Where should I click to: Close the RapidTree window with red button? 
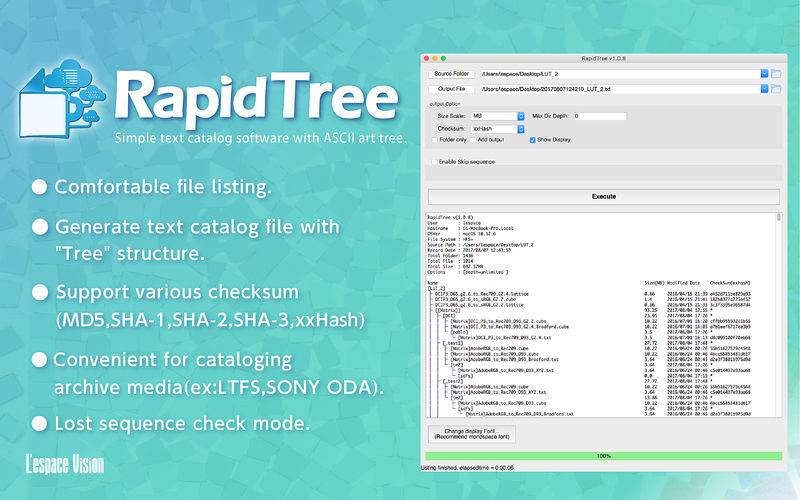point(427,59)
